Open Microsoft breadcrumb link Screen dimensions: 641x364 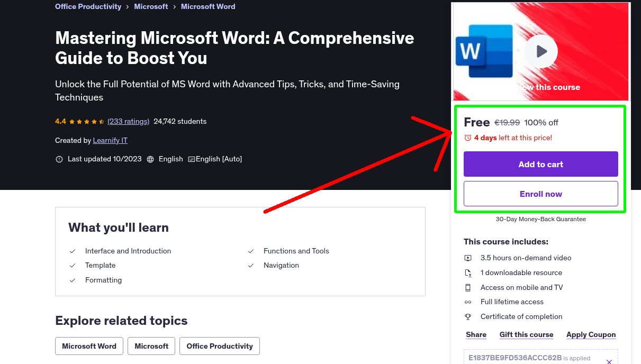coord(151,7)
